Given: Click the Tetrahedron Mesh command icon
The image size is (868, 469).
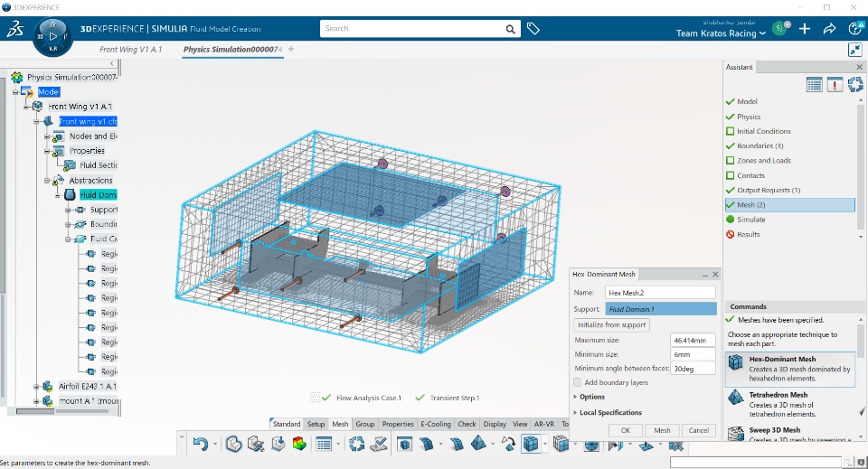Looking at the screenshot, I should point(736,398).
